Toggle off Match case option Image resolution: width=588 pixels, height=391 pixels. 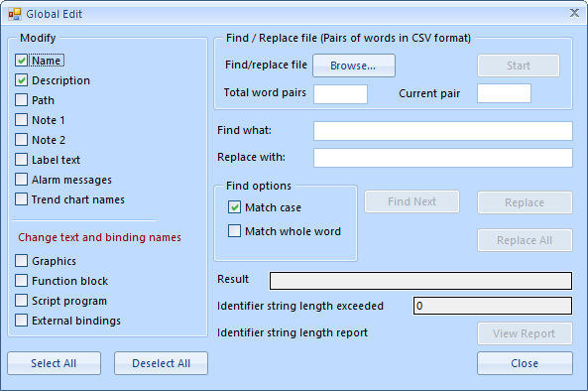[234, 207]
